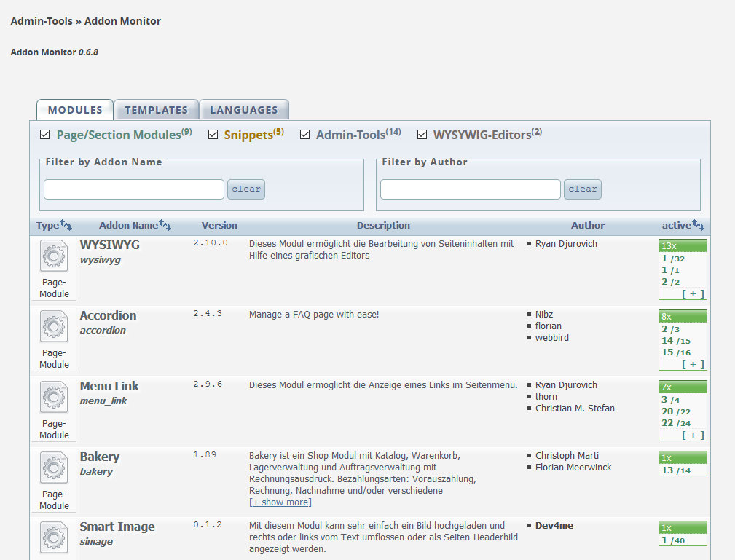Image resolution: width=735 pixels, height=560 pixels.
Task: Click the Bakery module gear icon
Action: [54, 469]
